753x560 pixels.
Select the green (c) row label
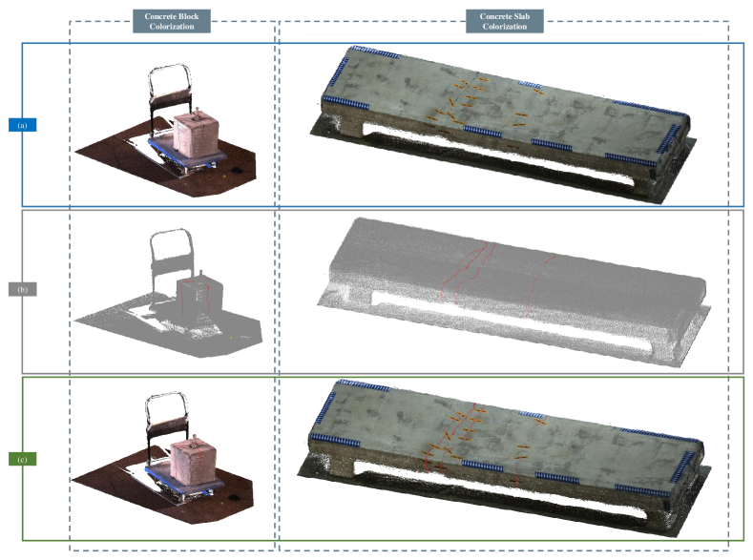coord(23,459)
